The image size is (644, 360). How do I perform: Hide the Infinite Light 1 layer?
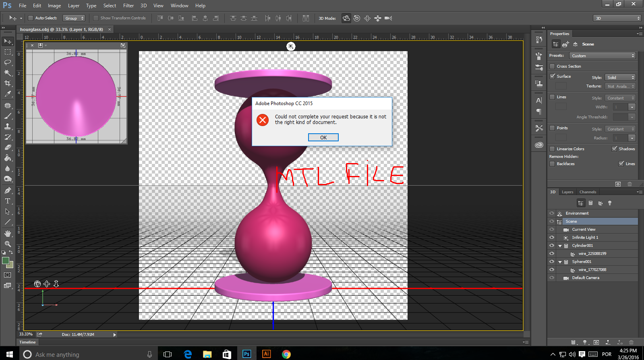point(552,238)
